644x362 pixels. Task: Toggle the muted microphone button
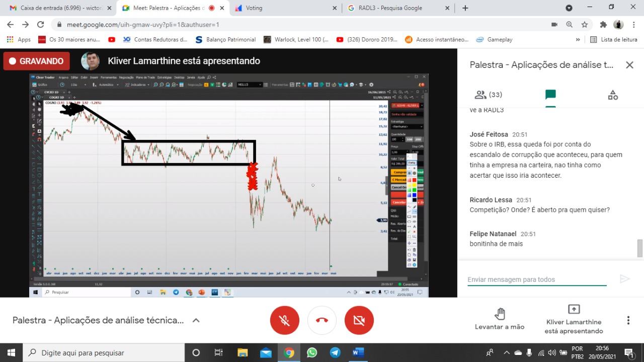[x=285, y=320]
